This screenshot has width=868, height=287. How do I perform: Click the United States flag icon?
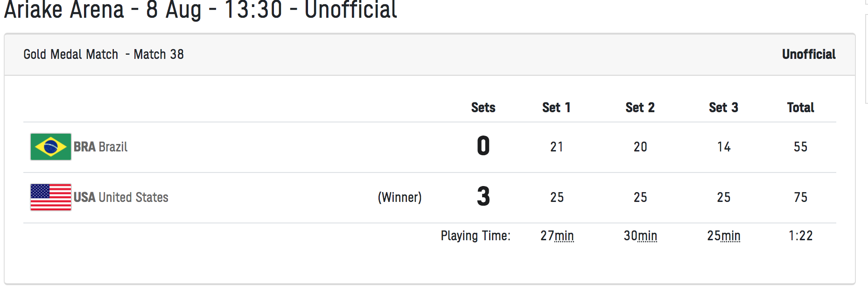click(51, 197)
